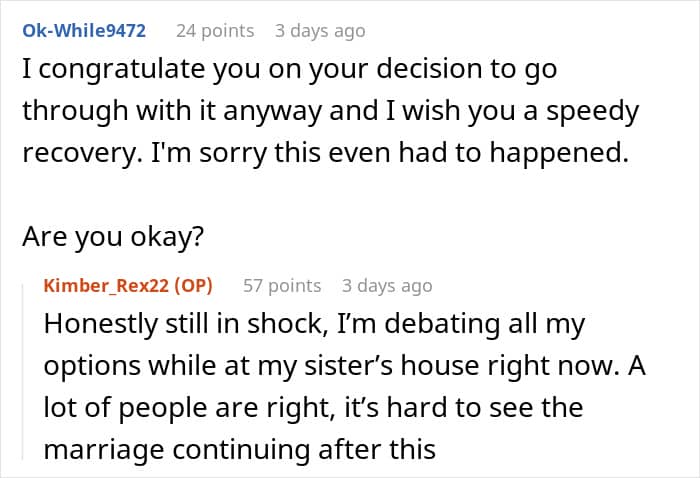Click the (OP) tag beside Kimber_Rex22
The image size is (700, 478).
(x=191, y=286)
